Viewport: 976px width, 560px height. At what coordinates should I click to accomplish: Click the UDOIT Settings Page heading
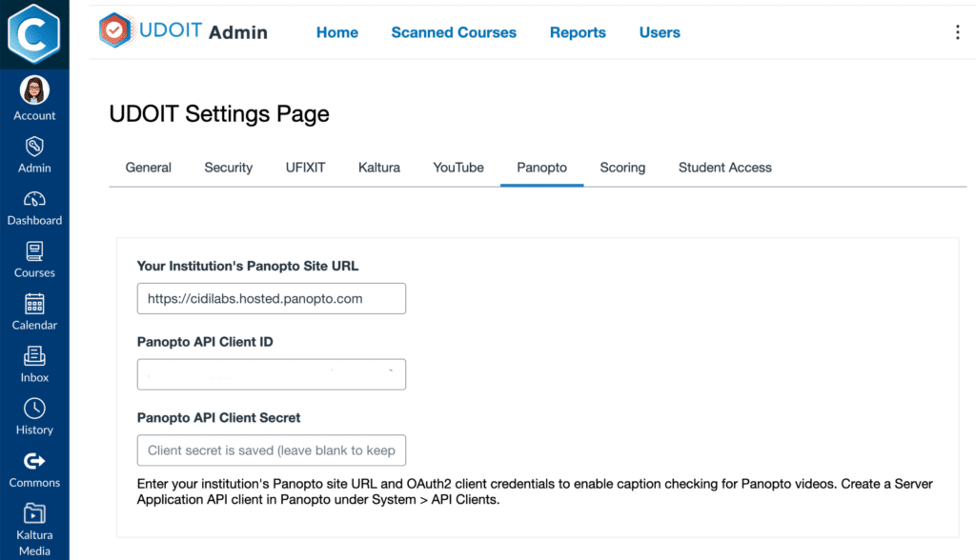(219, 114)
